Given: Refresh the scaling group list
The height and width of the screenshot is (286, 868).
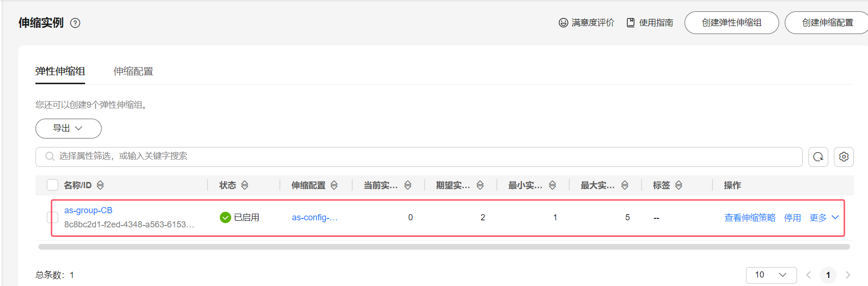Looking at the screenshot, I should pyautogui.click(x=818, y=157).
